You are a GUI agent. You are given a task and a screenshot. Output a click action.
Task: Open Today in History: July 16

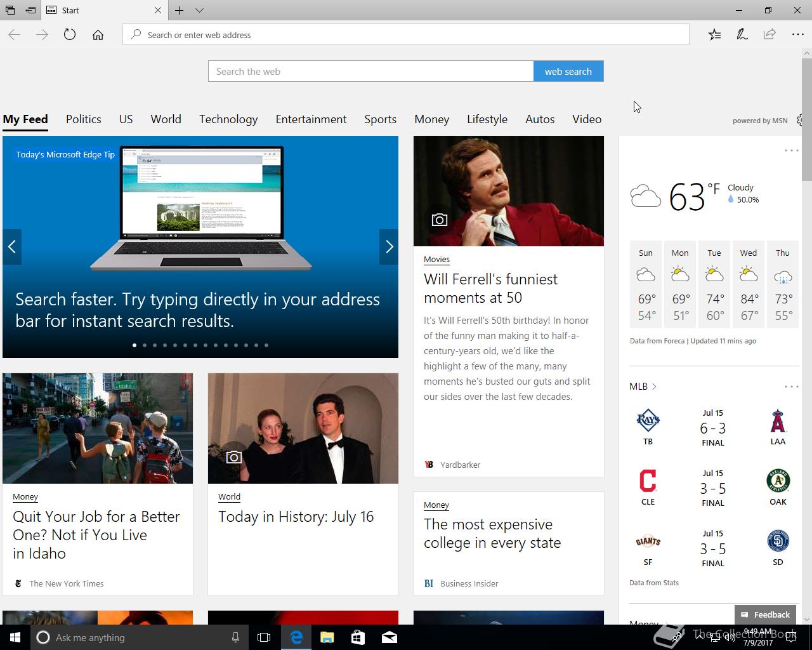point(296,517)
